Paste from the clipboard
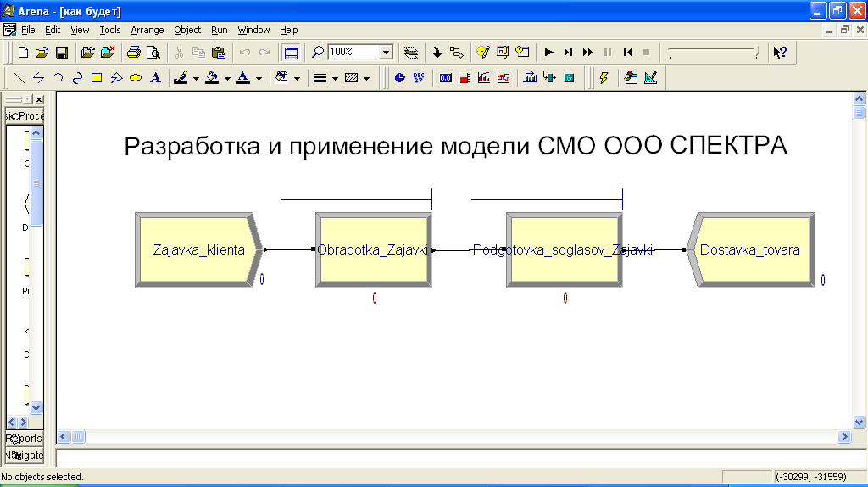Screen dimensions: 868x487 coord(219,52)
